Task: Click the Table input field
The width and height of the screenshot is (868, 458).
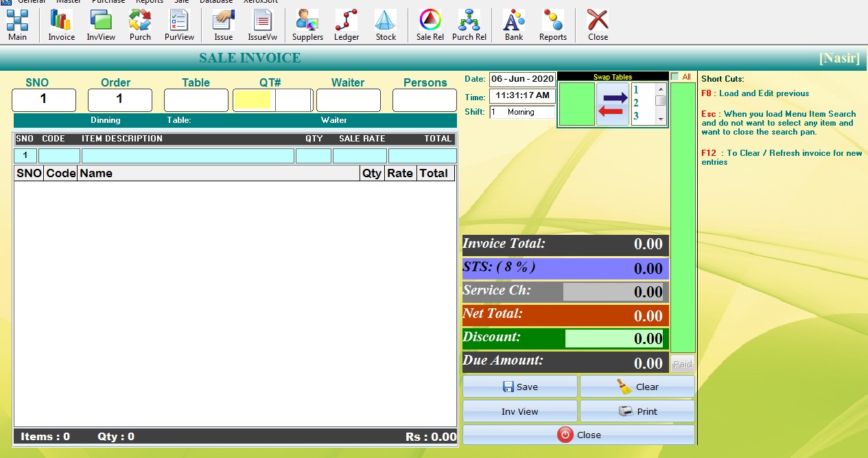Action: pyautogui.click(x=196, y=100)
